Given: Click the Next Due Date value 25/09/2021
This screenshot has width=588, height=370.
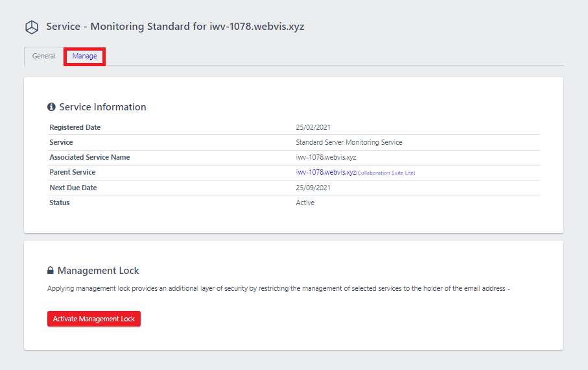Looking at the screenshot, I should coord(312,188).
